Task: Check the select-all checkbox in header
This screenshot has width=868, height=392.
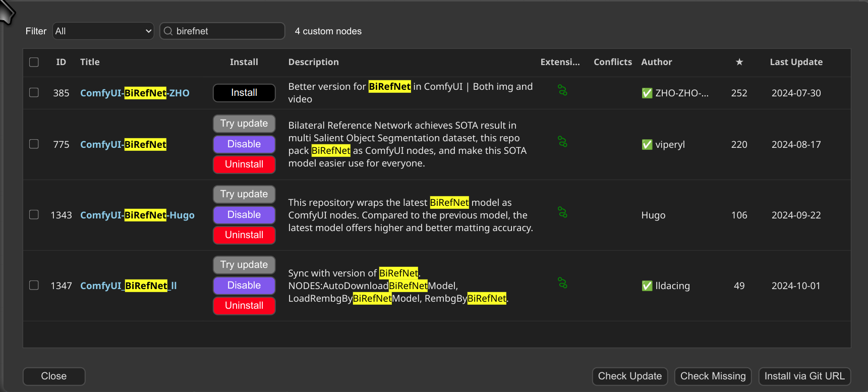Action: tap(34, 62)
